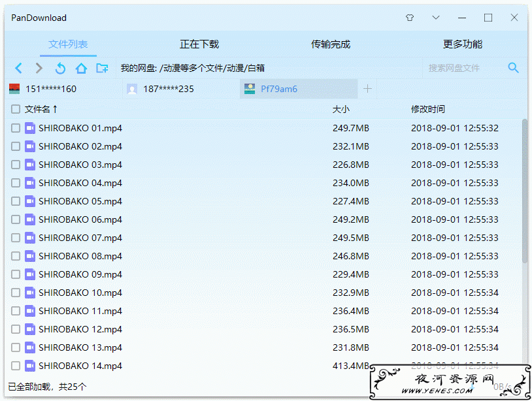Switch to account tab 151*****160
The width and height of the screenshot is (532, 401).
click(x=63, y=89)
